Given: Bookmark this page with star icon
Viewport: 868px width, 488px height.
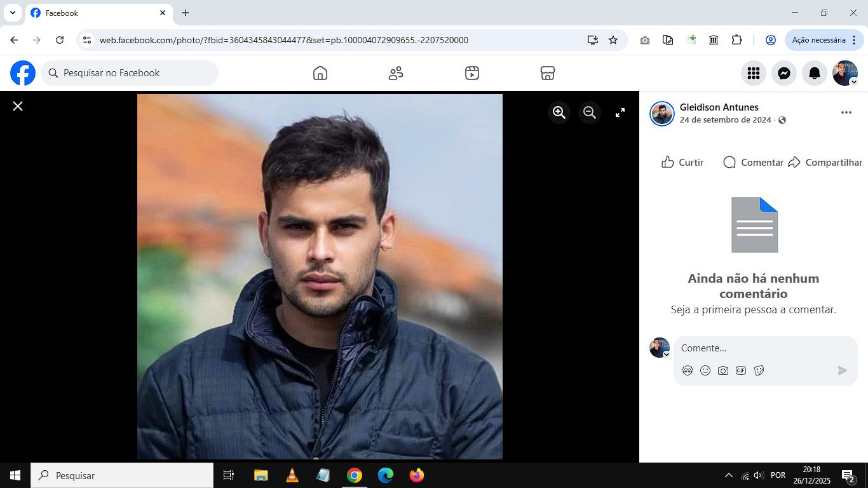Looking at the screenshot, I should (x=613, y=40).
